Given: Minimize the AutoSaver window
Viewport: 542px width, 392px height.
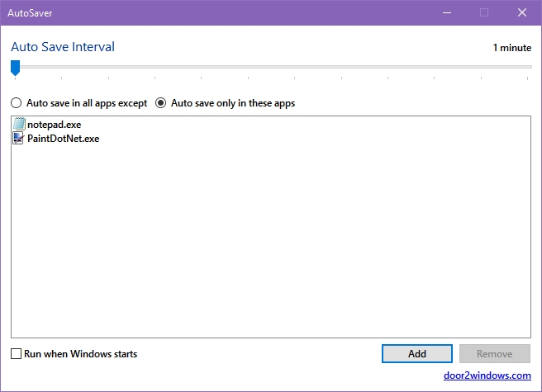Looking at the screenshot, I should 447,12.
